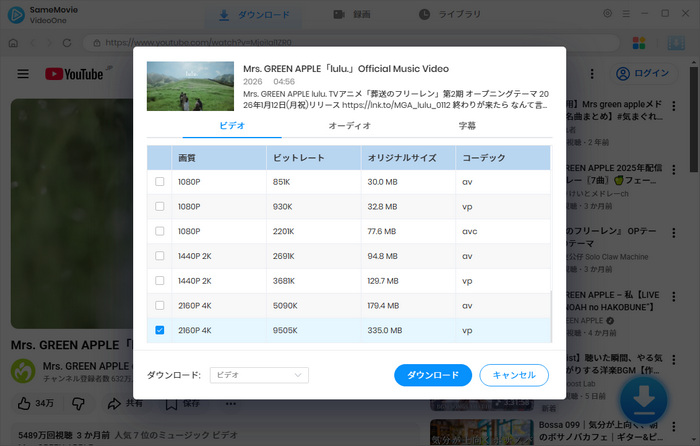This screenshot has height=446, width=700.
Task: Open options for the フリーレン OPテーマ video
Action: point(674,233)
